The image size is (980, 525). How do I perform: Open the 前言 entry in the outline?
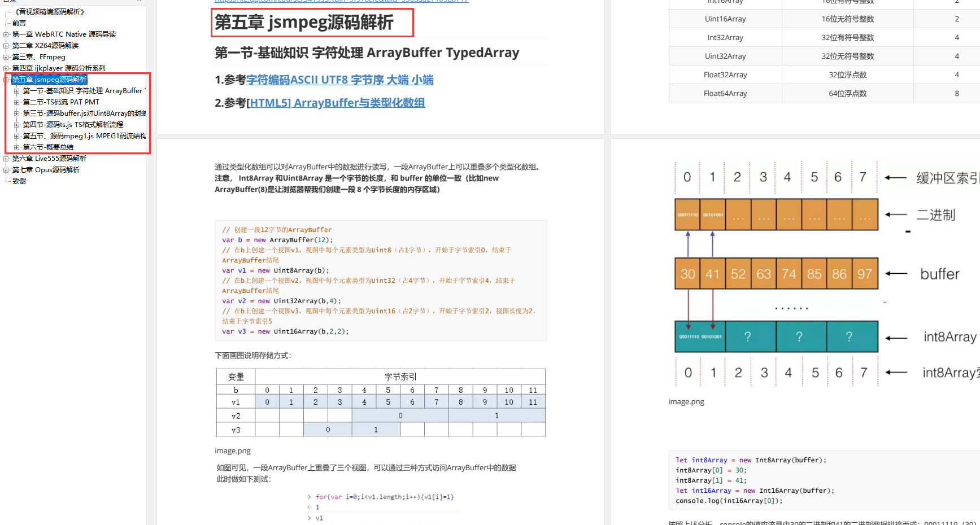pyautogui.click(x=19, y=23)
